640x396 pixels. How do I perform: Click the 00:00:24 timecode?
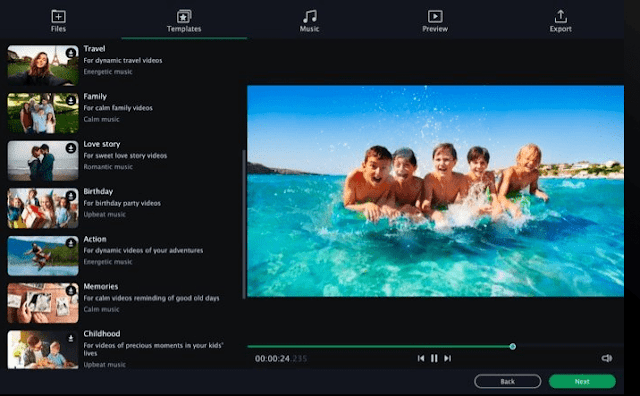tap(272, 358)
